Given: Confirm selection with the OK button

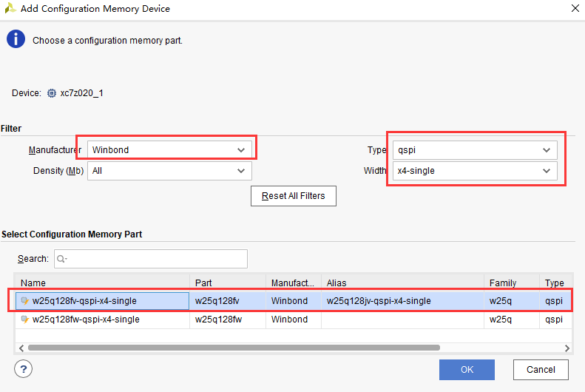Looking at the screenshot, I should (x=467, y=370).
